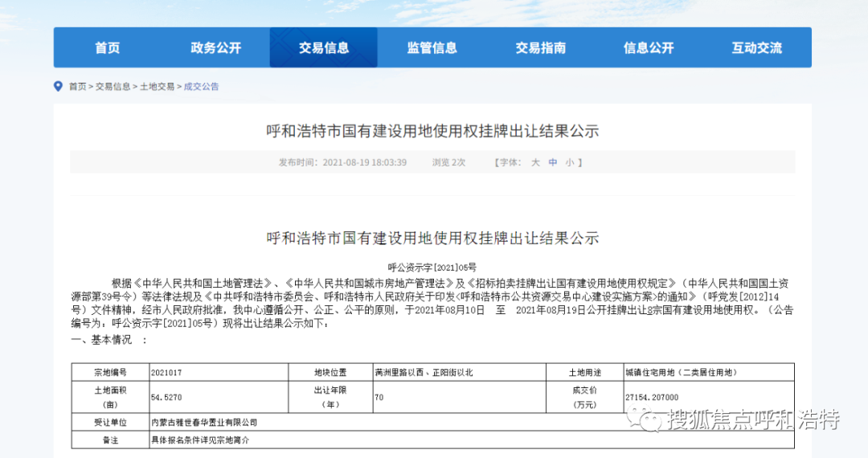This screenshot has height=458, width=868.
Task: Open the 首页 navigation tab
Action: tap(107, 47)
